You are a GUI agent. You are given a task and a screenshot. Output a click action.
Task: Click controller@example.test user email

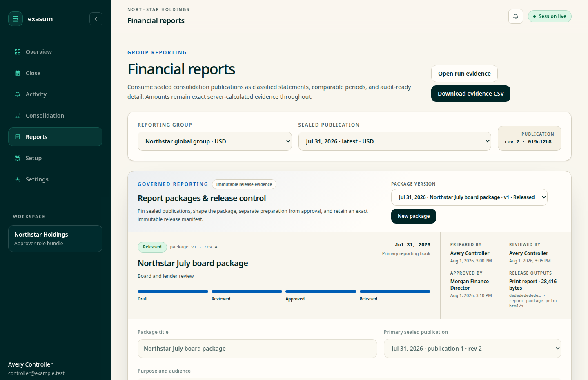[36, 373]
